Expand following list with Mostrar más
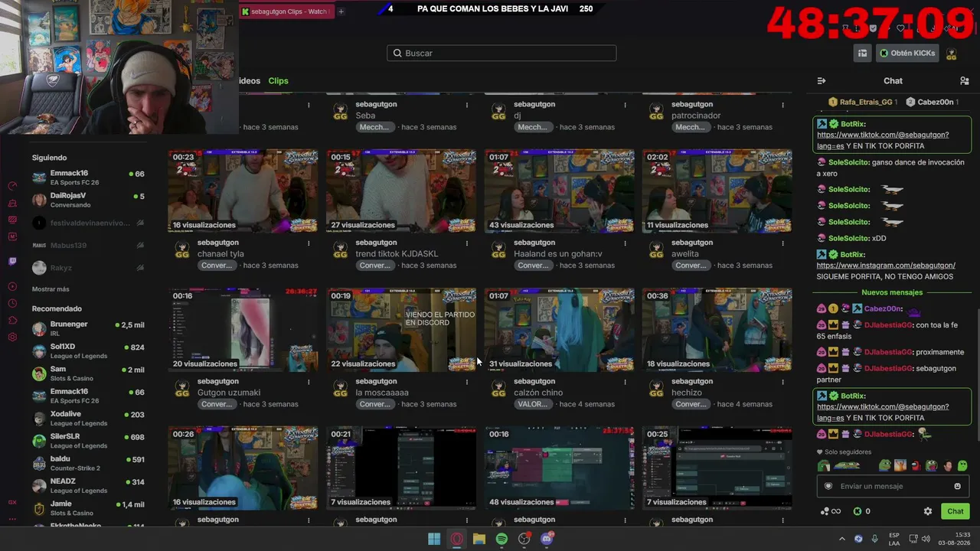980x551 pixels. pos(51,289)
